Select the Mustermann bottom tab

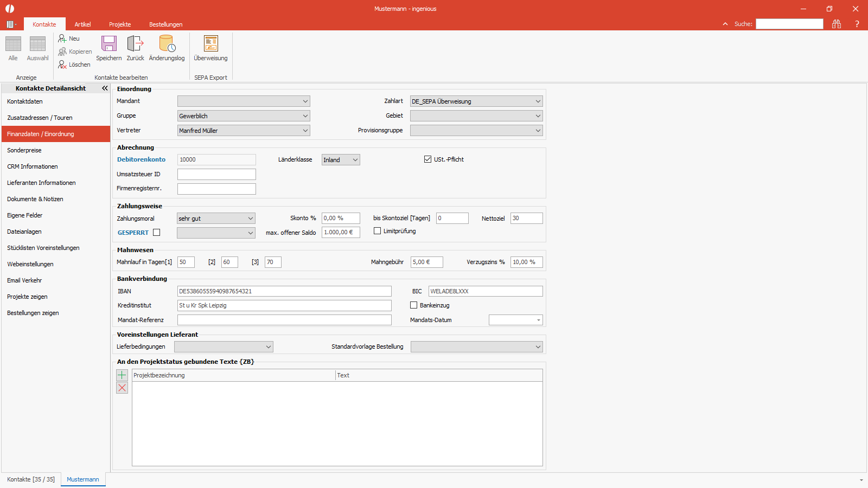(83, 479)
